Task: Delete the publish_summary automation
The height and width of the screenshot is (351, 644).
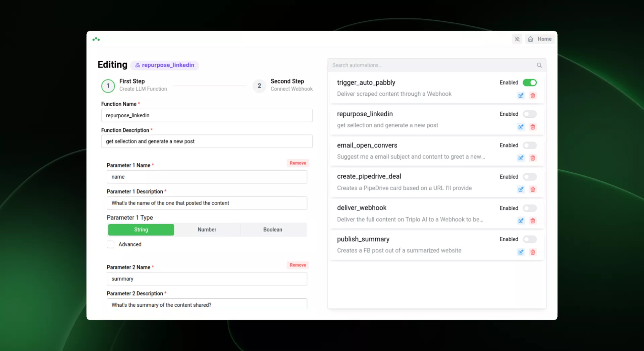Action: point(533,252)
